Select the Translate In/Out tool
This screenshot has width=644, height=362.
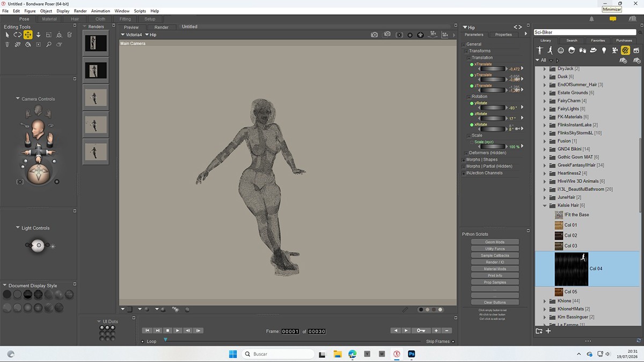(38, 35)
